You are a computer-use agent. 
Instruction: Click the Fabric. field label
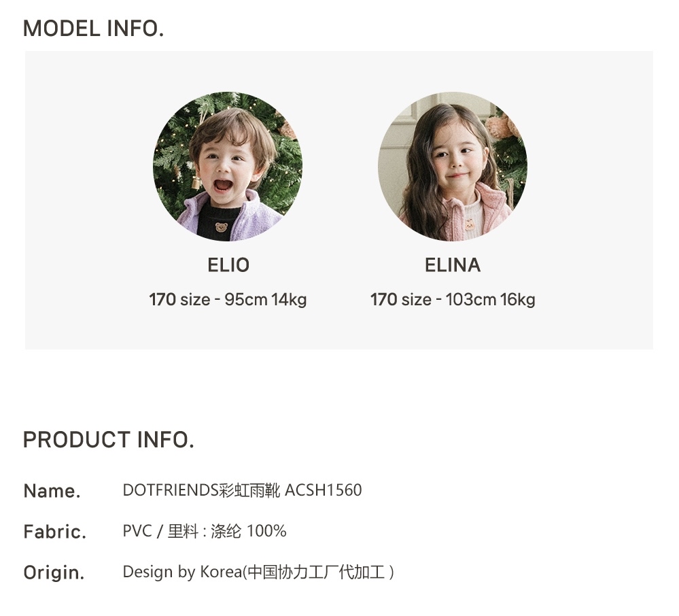coord(55,532)
